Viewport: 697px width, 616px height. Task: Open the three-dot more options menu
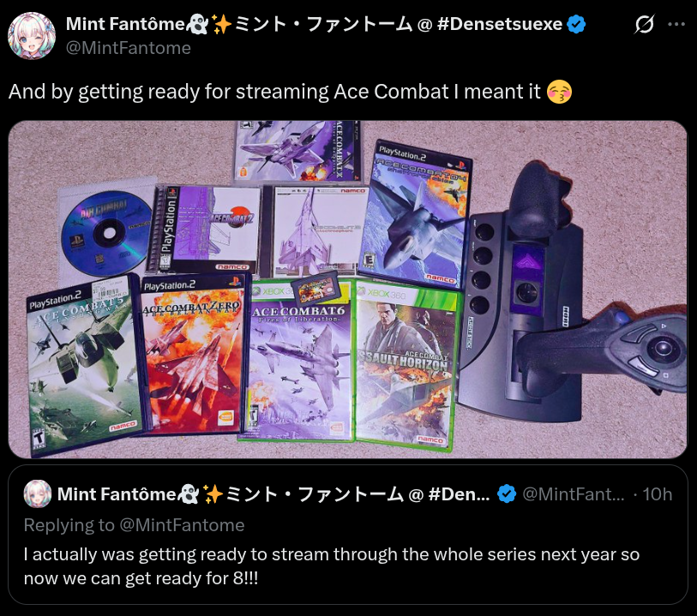coord(676,25)
